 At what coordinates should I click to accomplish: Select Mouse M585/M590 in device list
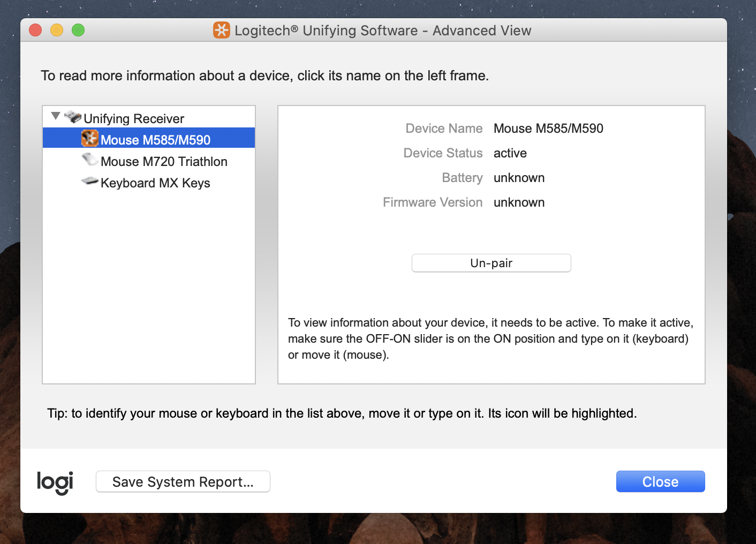pyautogui.click(x=149, y=138)
